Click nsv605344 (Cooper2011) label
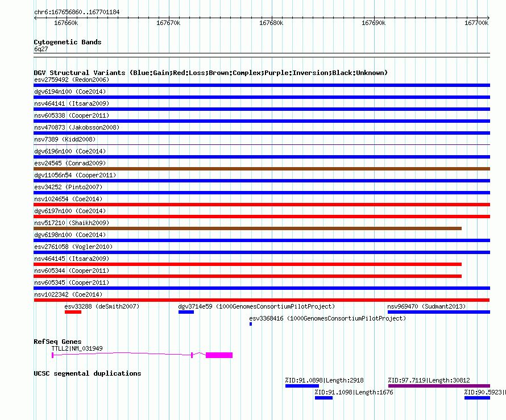The height and width of the screenshot is (420, 506). pos(72,271)
